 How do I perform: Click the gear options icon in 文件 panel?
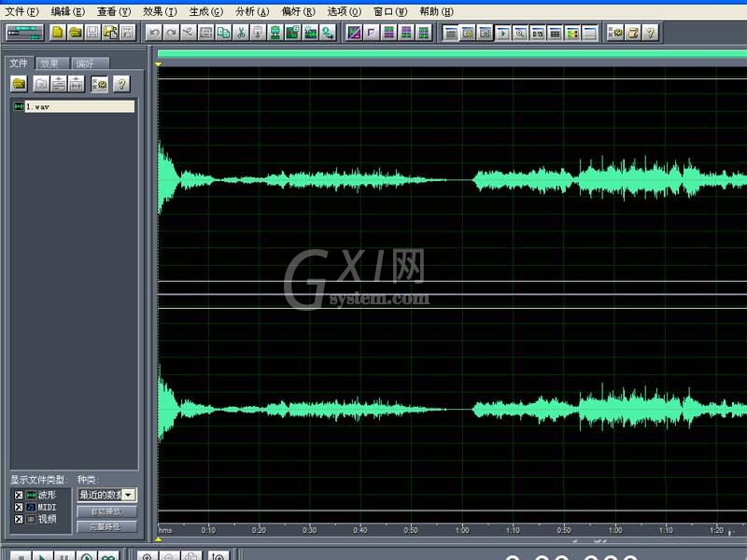[x=100, y=84]
